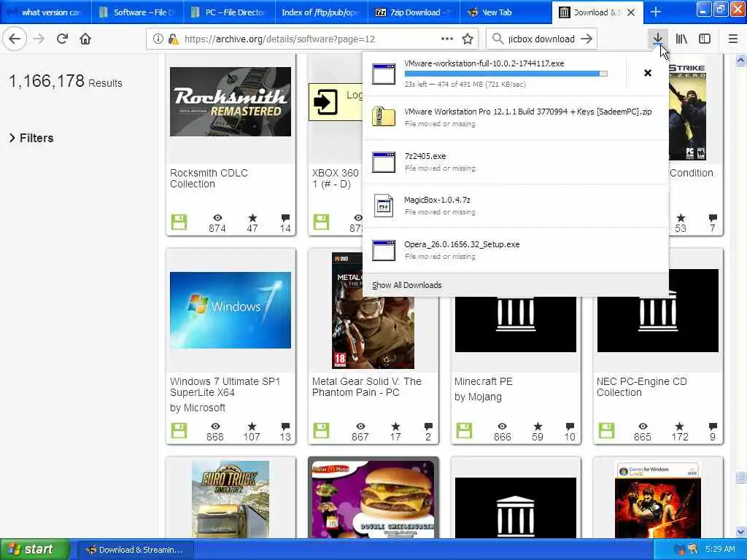Open Metal Gear Solid V: The Phantom Pain link
The width and height of the screenshot is (747, 560).
click(x=367, y=387)
